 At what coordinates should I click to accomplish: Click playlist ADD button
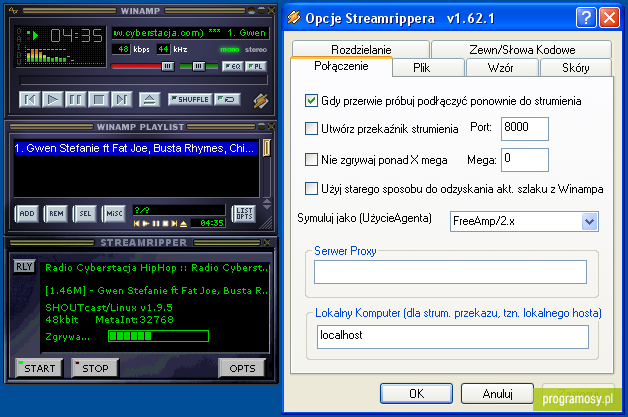click(27, 214)
